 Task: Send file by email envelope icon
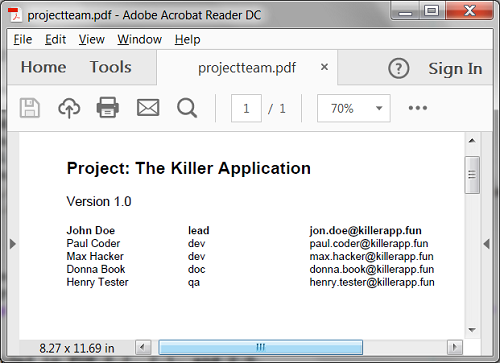click(148, 108)
